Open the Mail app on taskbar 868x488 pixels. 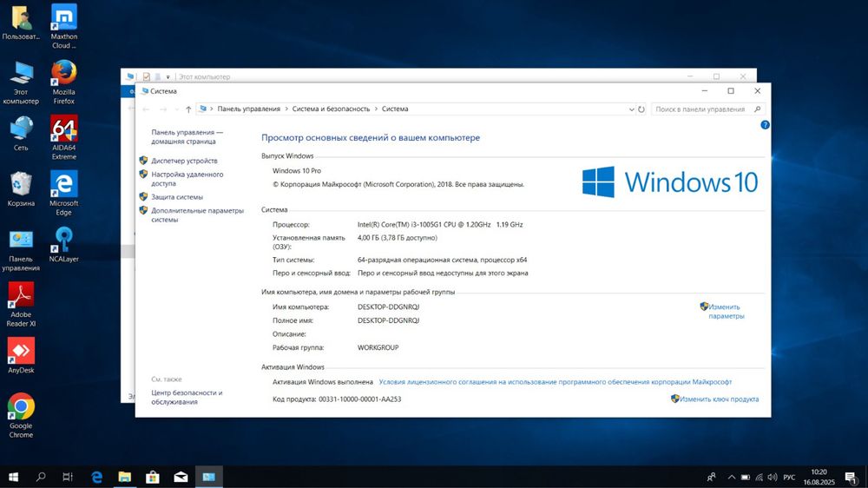tap(181, 477)
